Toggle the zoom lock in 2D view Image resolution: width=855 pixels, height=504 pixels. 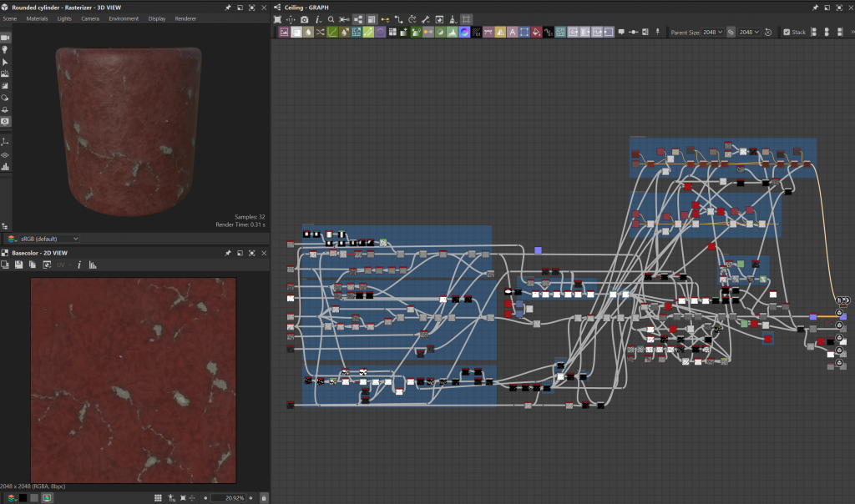pos(264,498)
